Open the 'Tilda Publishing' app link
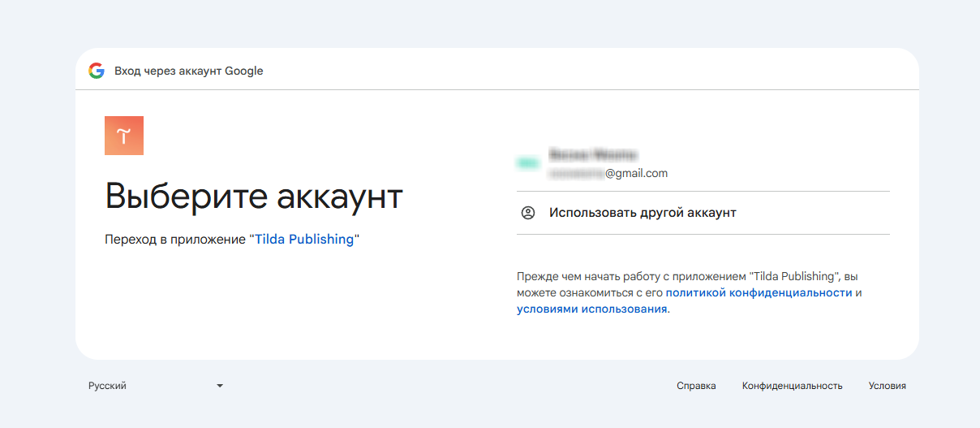The width and height of the screenshot is (980, 428). (304, 240)
